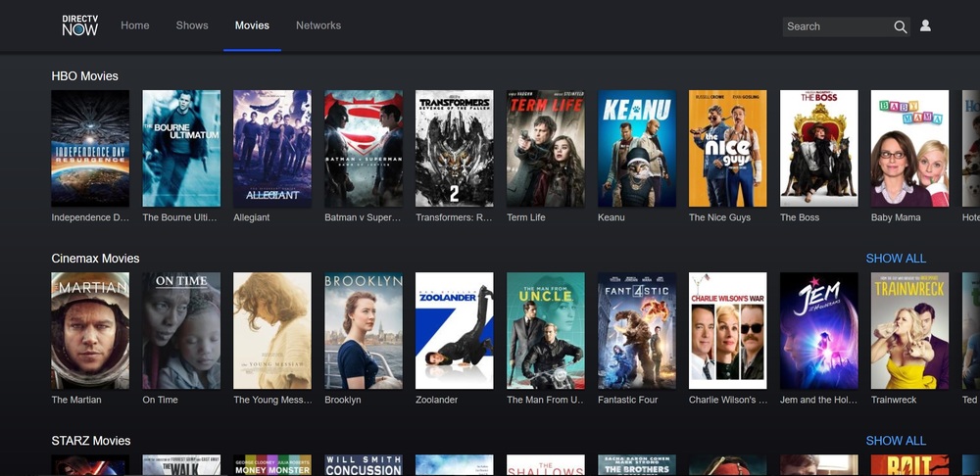Click 'The Nice Guys' title text
Screen dimensions: 980x476
720,217
